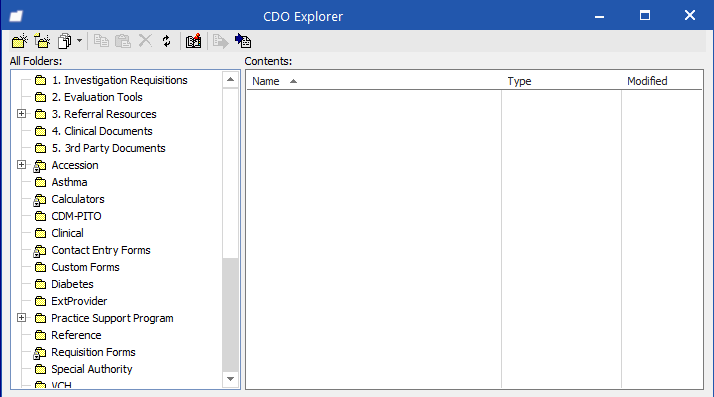Click the Calculators shared folder icon

[x=40, y=200]
